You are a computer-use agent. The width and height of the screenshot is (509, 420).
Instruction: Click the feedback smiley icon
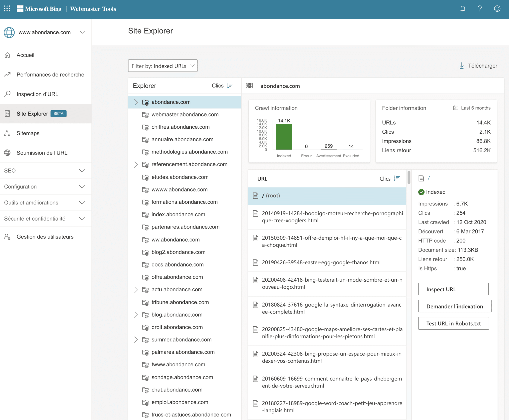497,9
